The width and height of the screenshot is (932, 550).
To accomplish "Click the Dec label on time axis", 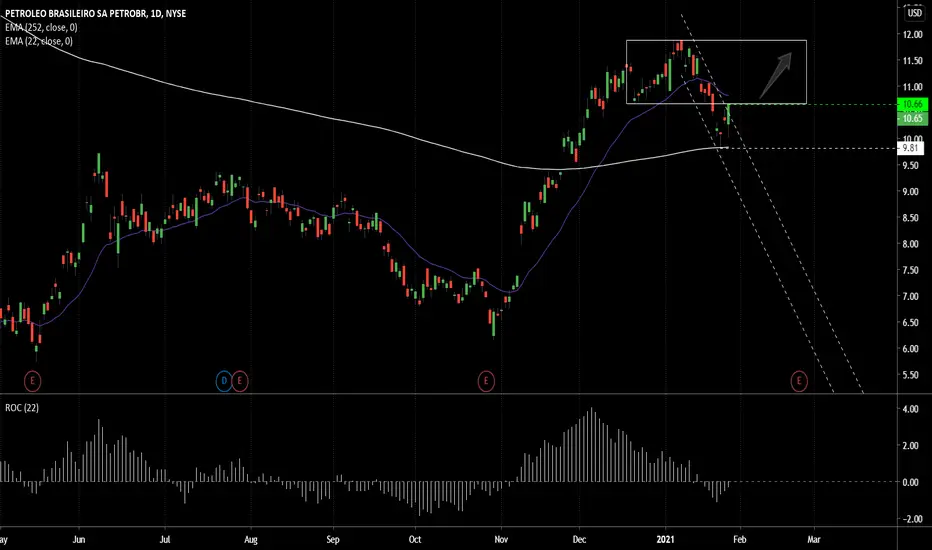I will pyautogui.click(x=579, y=540).
